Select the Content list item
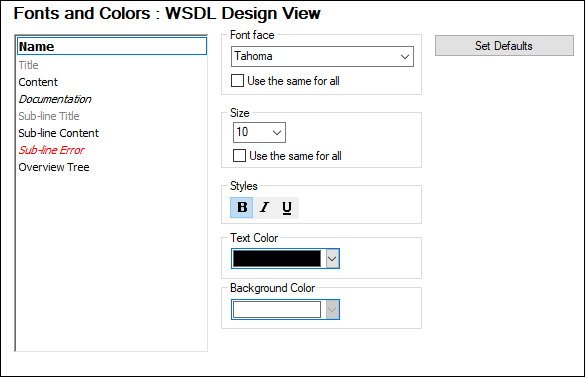 [x=38, y=82]
